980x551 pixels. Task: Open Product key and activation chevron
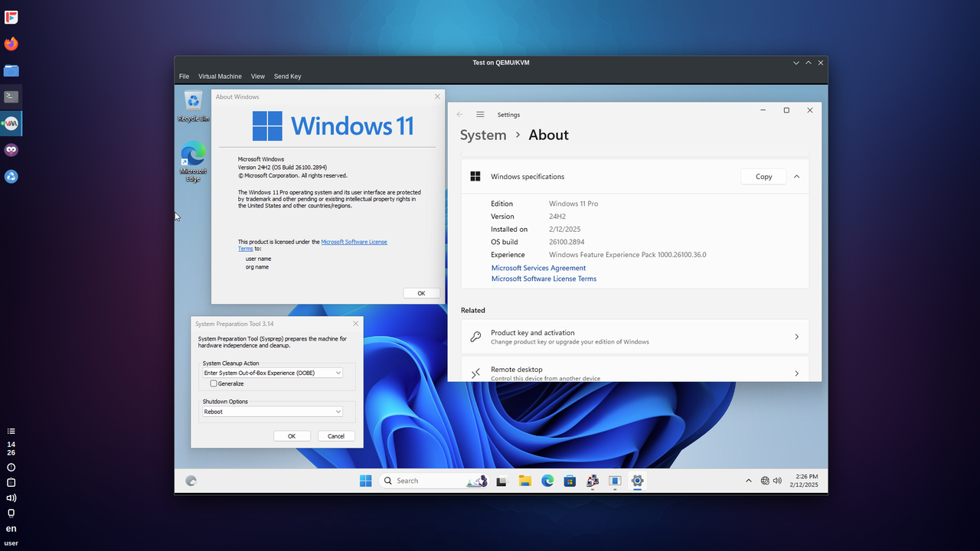[x=796, y=337]
